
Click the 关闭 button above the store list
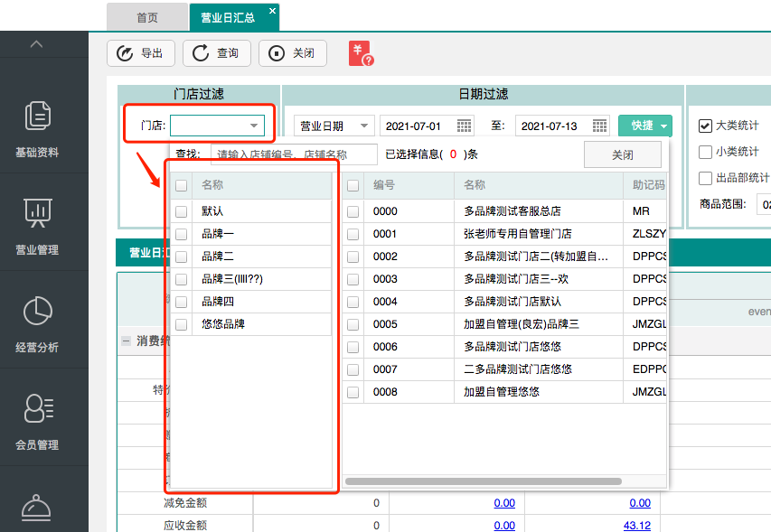(622, 154)
